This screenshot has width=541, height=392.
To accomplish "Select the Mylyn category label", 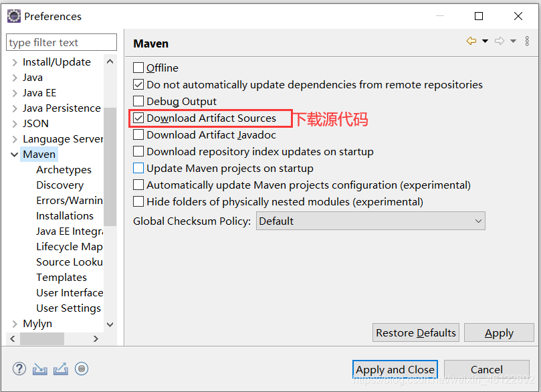I will pos(37,324).
